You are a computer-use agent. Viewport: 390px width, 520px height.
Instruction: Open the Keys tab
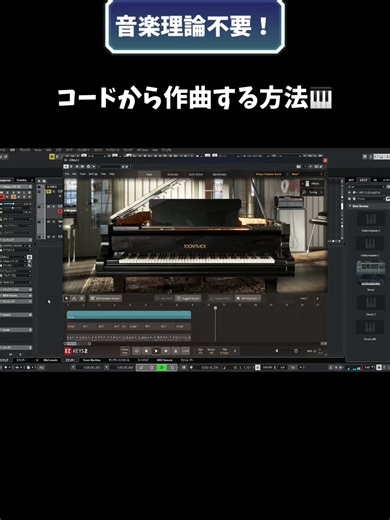click(149, 174)
